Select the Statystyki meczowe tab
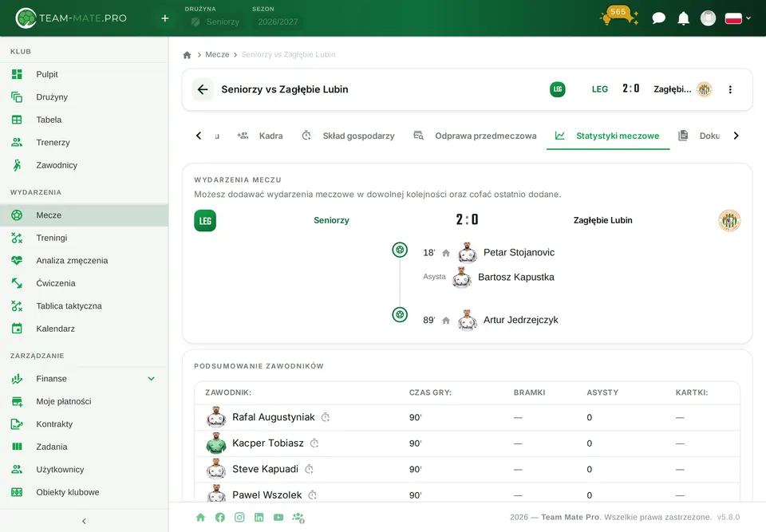Image resolution: width=766 pixels, height=532 pixels. 608,136
